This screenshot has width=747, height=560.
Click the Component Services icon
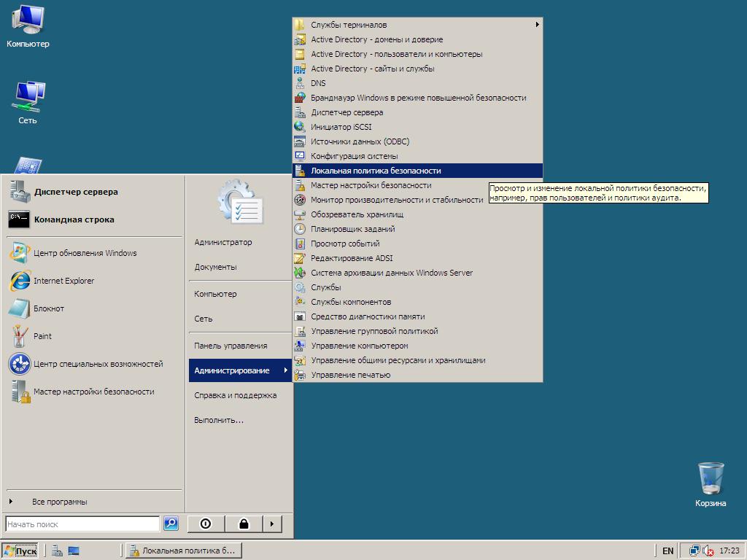(x=300, y=302)
